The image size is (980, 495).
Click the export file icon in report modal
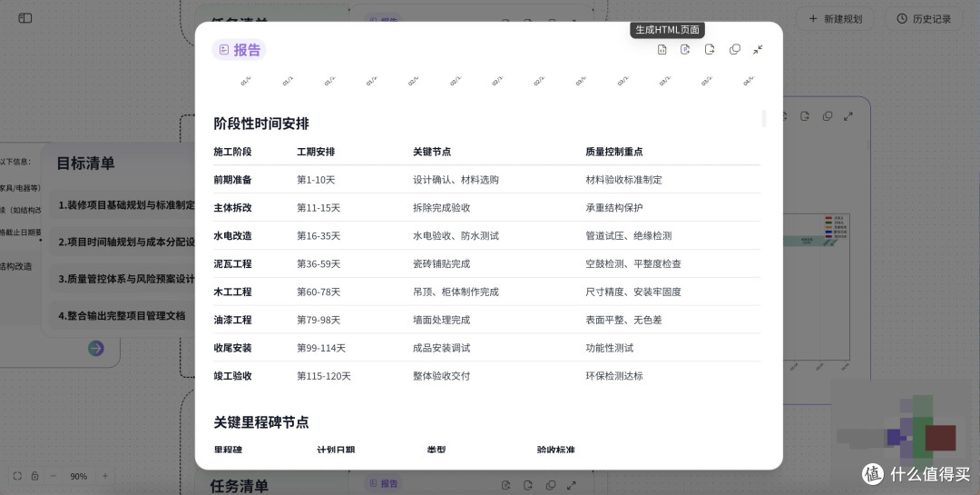pyautogui.click(x=710, y=49)
